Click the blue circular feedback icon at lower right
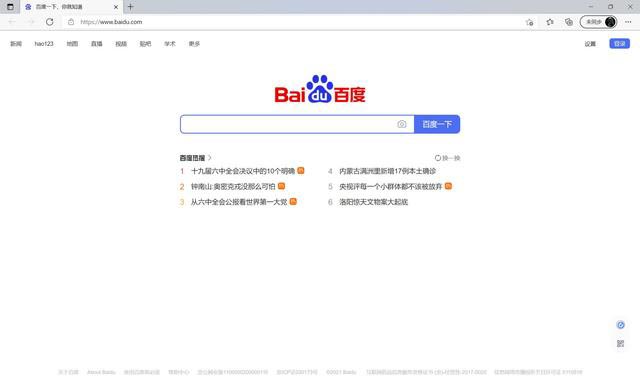The image size is (640, 380). (x=620, y=325)
